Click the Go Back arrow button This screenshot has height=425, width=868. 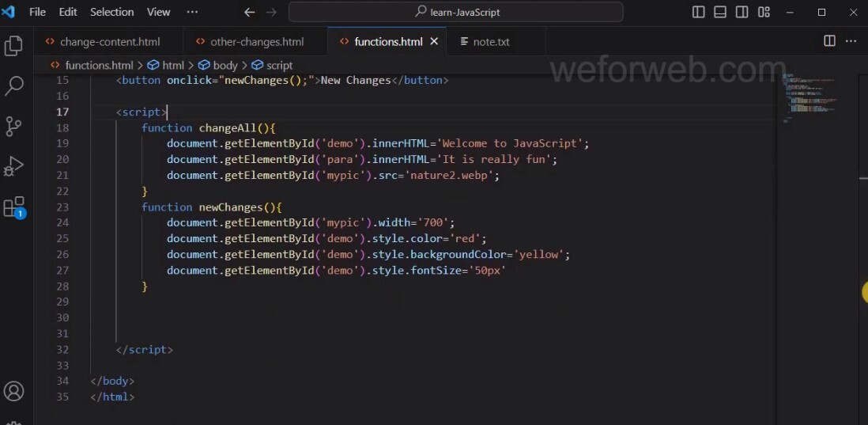pyautogui.click(x=250, y=12)
